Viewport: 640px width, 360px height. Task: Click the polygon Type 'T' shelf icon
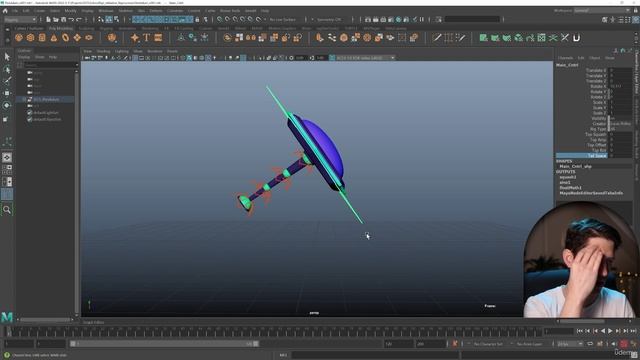pyautogui.click(x=147, y=38)
